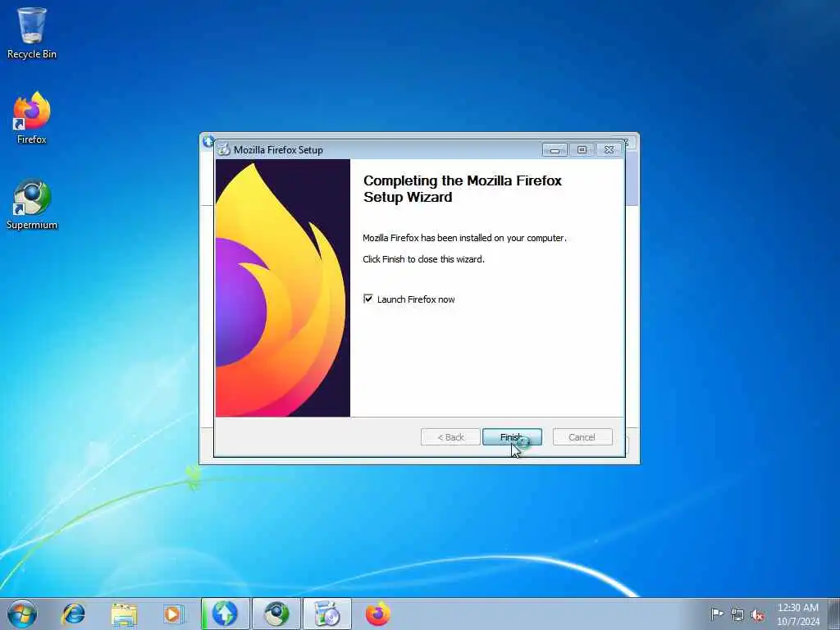The height and width of the screenshot is (630, 840).
Task: Open the Windows Start menu orb
Action: [22, 614]
